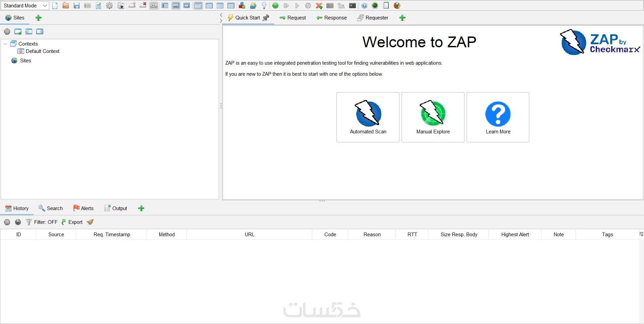Click the disabled continue play icon
The height and width of the screenshot is (324, 644).
[x=297, y=6]
